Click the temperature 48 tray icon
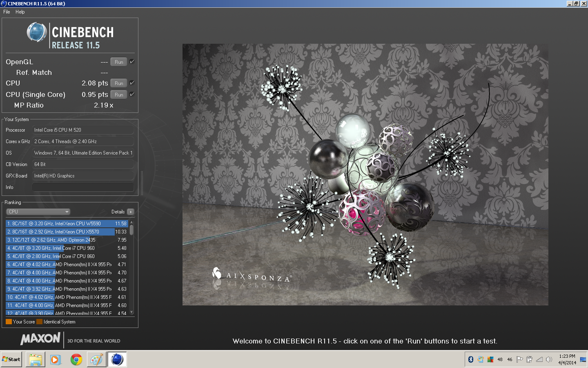Screen dimensions: 588x368 [500, 359]
